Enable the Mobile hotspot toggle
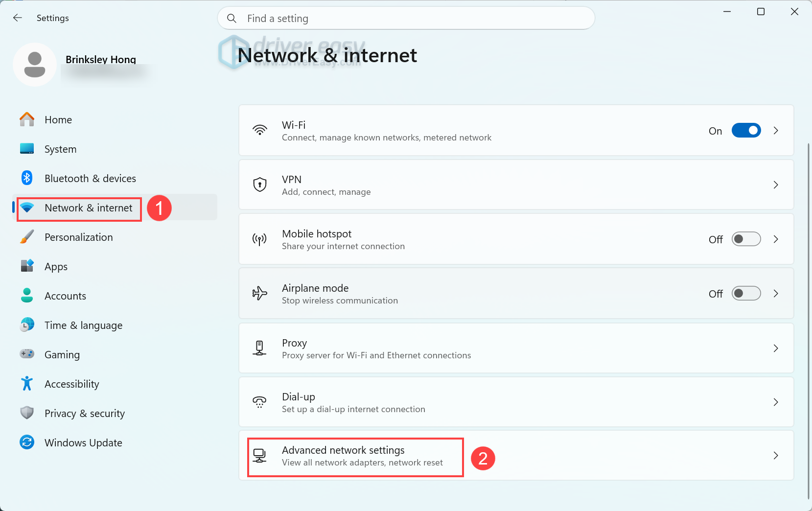812x511 pixels. (x=746, y=239)
